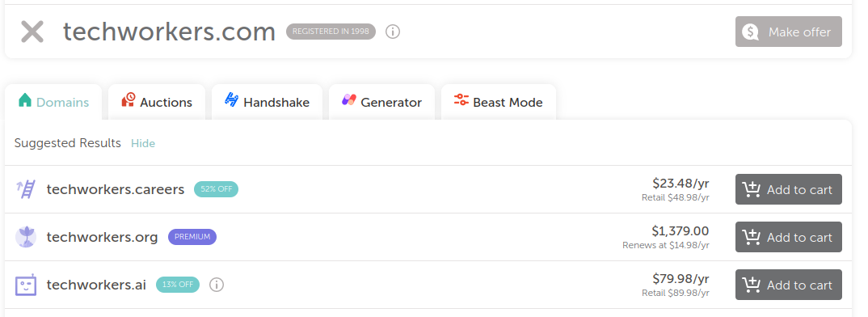Add techworkers.ai to cart

pyautogui.click(x=788, y=285)
